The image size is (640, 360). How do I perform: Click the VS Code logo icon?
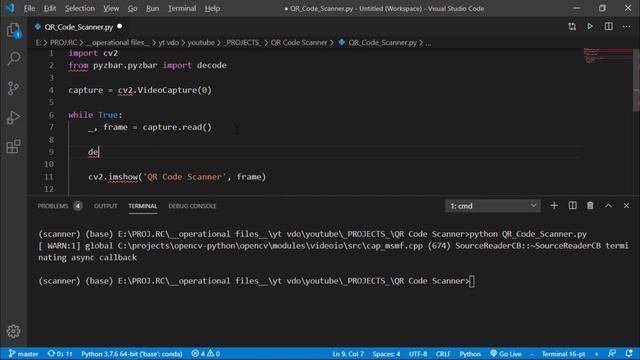10,8
